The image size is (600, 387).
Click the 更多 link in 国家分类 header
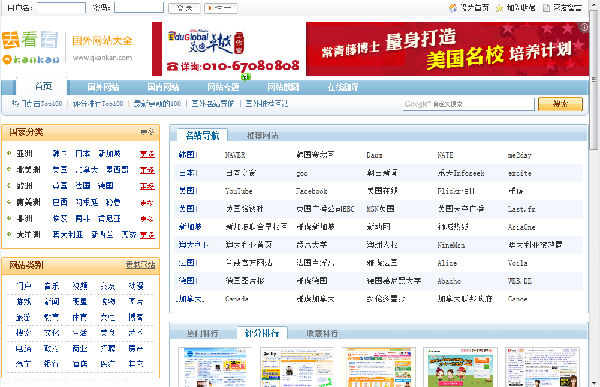(x=147, y=132)
